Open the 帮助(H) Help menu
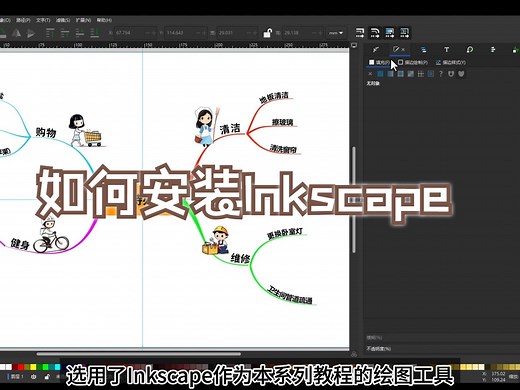520x390 pixels. pyautogui.click(x=104, y=20)
